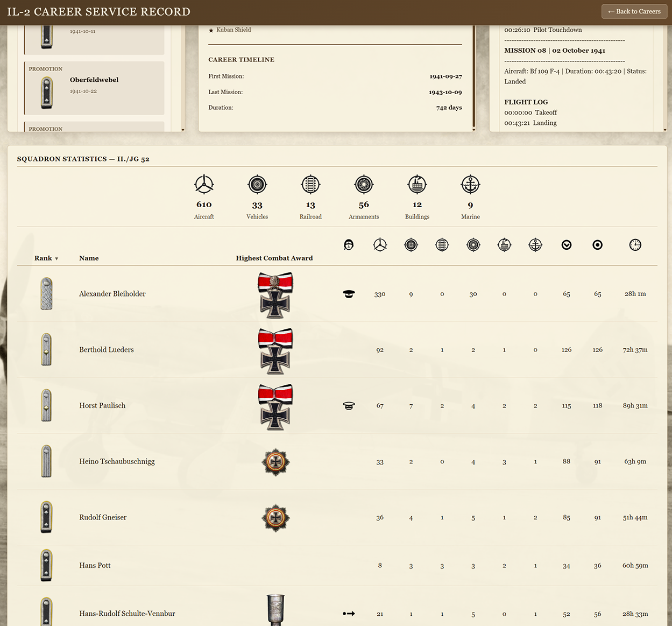
Task: Click the wounded arrow marker for Hans-Rudolf Schulte-Vennbur
Action: [x=349, y=614]
